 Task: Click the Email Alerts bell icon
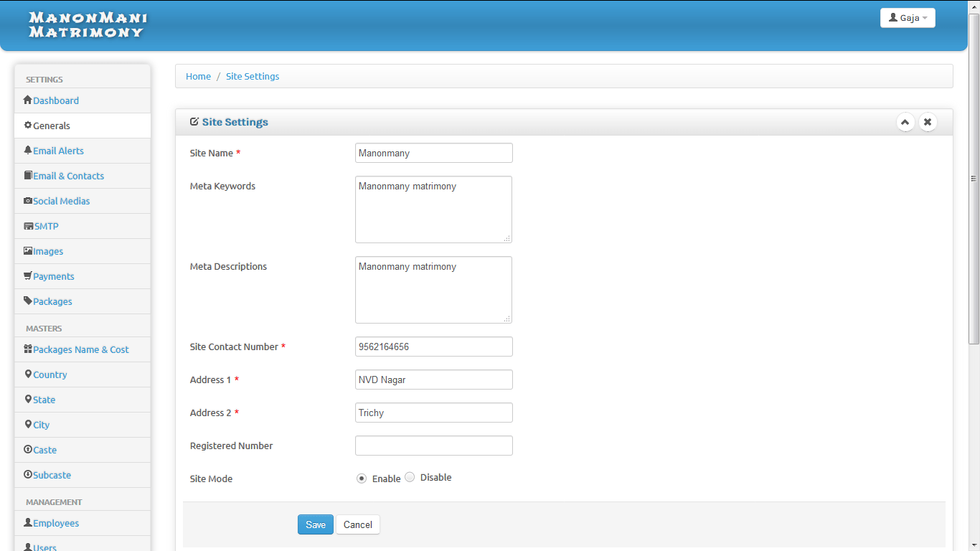point(28,151)
